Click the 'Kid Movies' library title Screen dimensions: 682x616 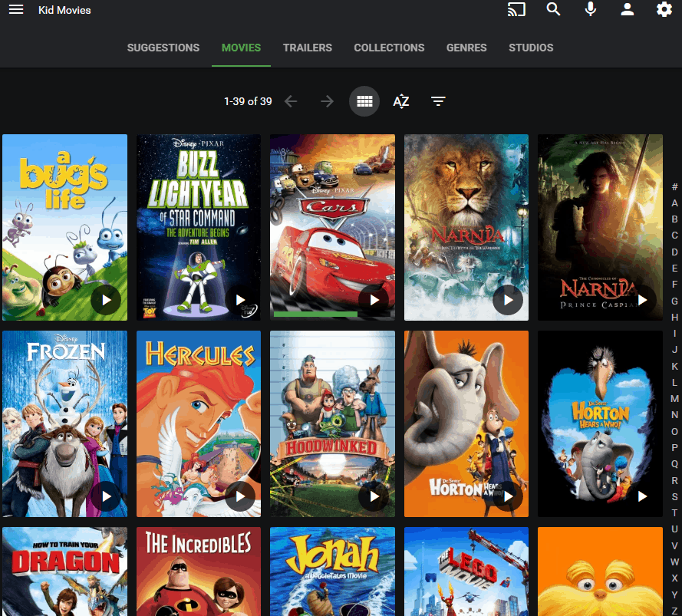[64, 10]
